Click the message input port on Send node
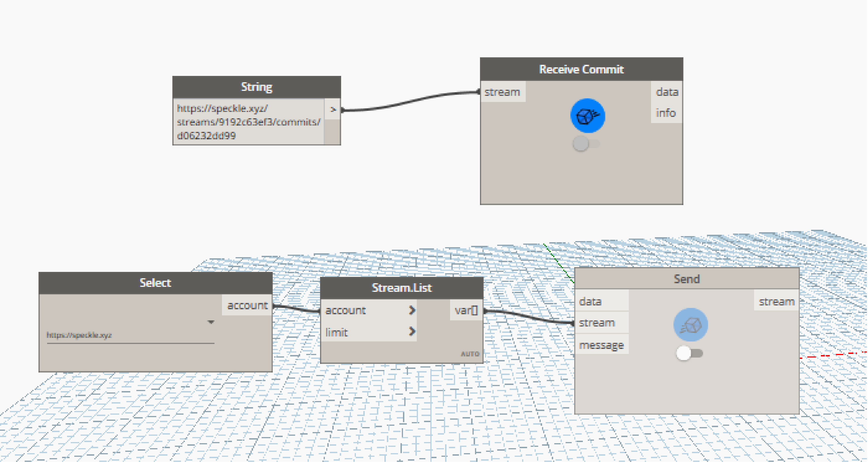Image resolution: width=868 pixels, height=462 pixels. click(x=601, y=345)
